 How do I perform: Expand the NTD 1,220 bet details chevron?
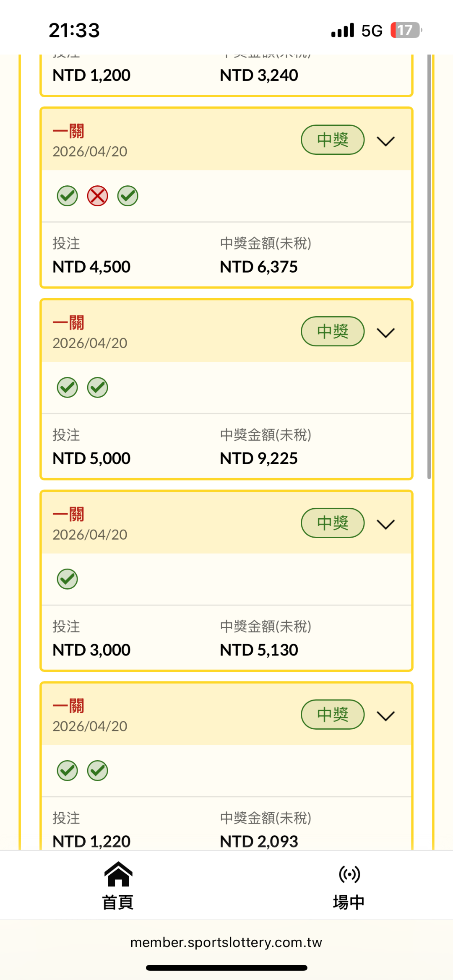coord(385,716)
